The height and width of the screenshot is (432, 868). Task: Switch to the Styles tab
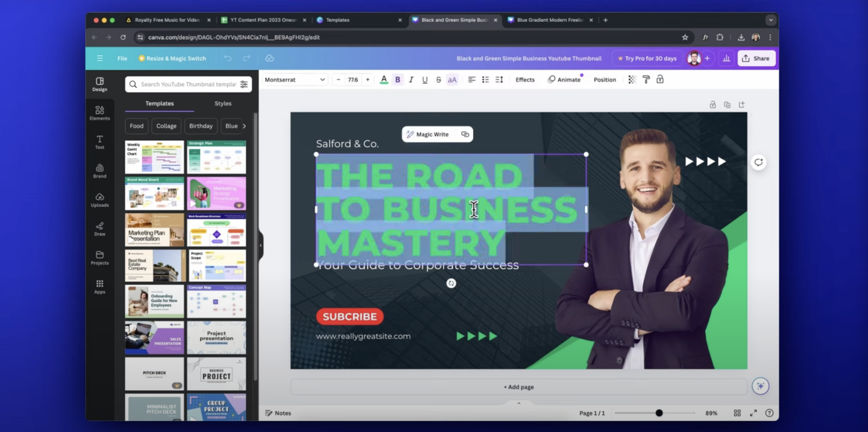(x=222, y=103)
